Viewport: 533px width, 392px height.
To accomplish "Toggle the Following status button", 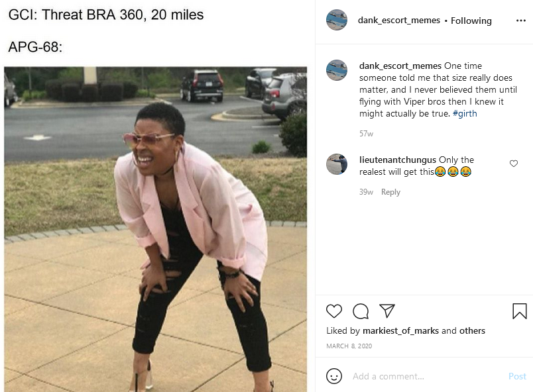I will pyautogui.click(x=471, y=21).
